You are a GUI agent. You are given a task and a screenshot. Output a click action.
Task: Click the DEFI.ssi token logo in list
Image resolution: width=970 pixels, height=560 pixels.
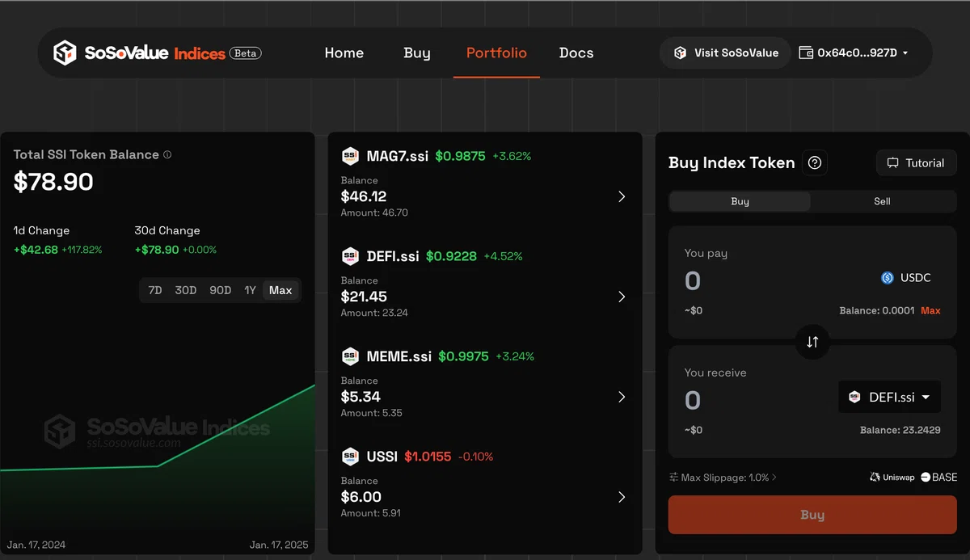(x=350, y=256)
